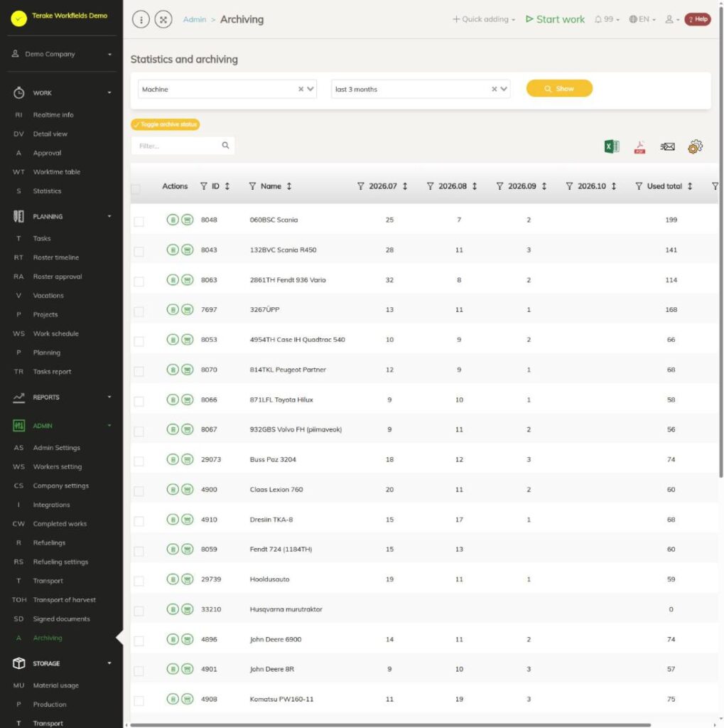This screenshot has width=724, height=728.
Task: Check the 3267ÜPP row checkbox
Action: click(x=139, y=311)
